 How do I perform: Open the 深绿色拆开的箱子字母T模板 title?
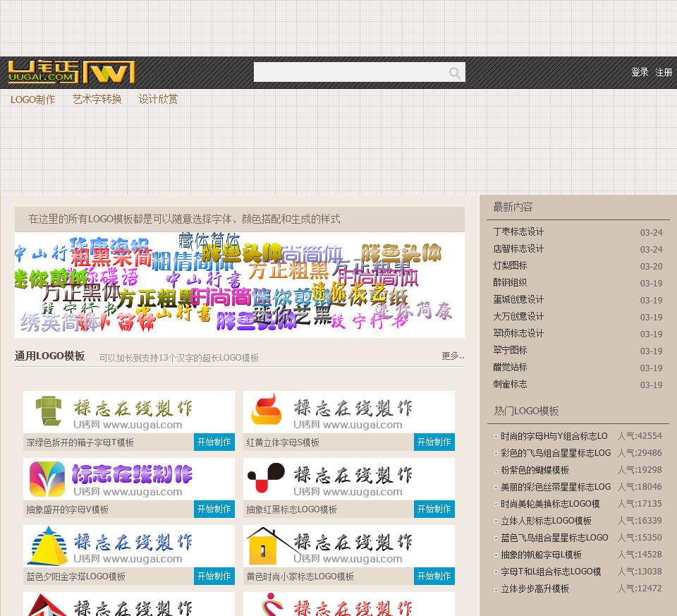point(80,442)
